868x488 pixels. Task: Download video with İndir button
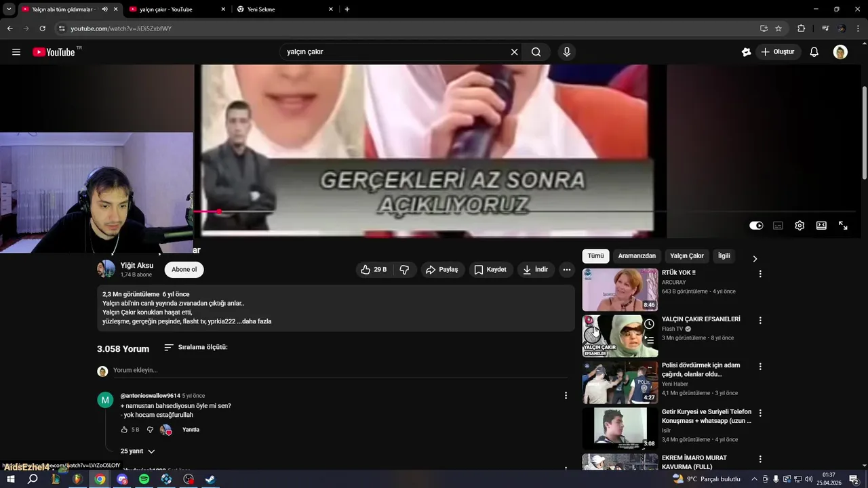click(535, 270)
